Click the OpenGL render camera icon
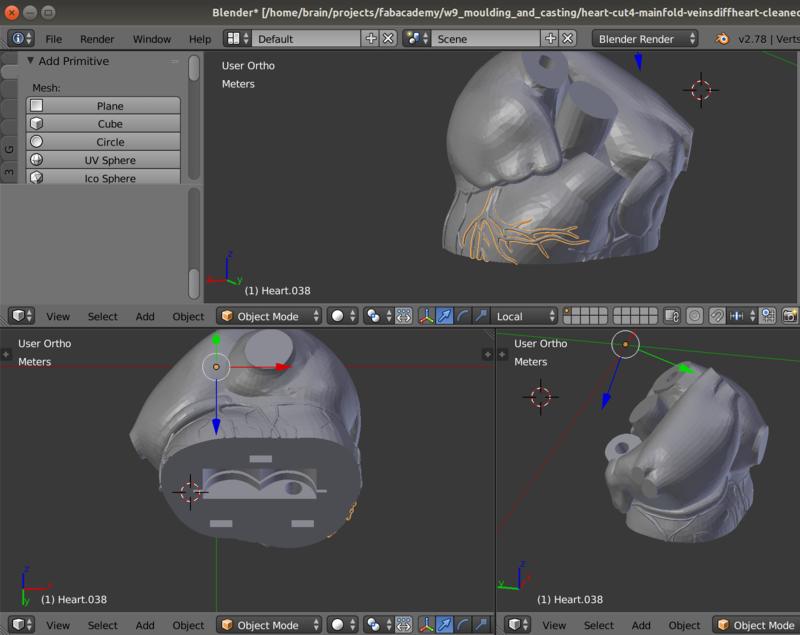Image resolution: width=800 pixels, height=635 pixels. (x=791, y=315)
